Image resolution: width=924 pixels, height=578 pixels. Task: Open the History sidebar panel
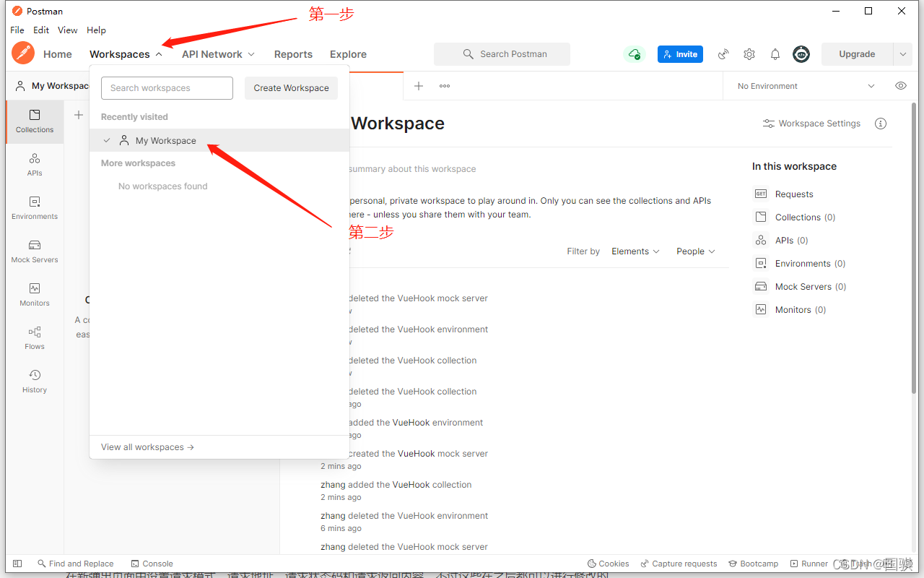(x=35, y=381)
